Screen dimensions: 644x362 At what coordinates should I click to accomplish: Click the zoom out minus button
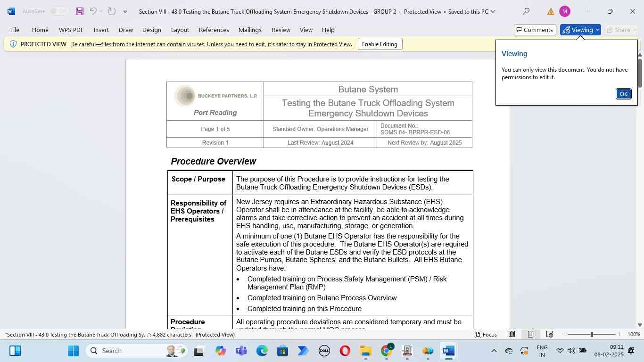click(x=564, y=335)
